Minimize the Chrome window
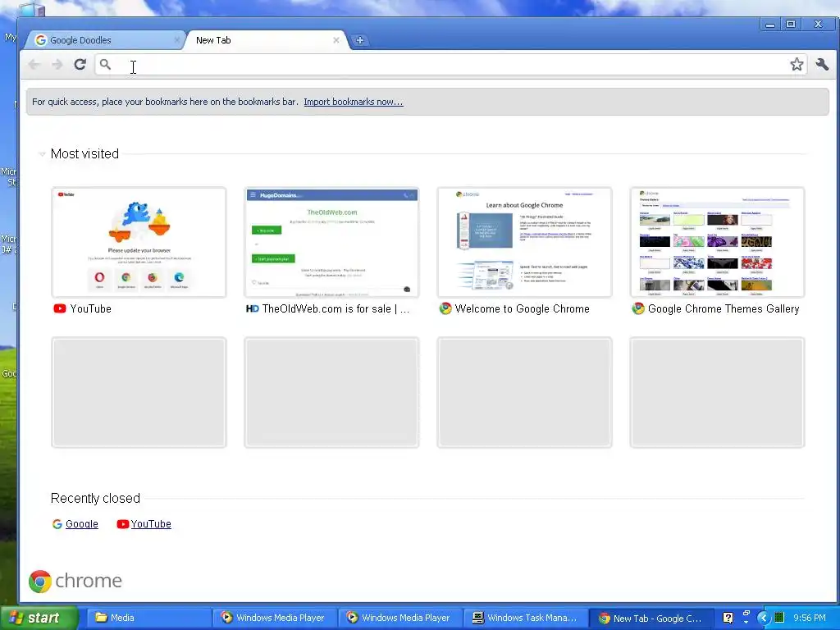The image size is (840, 630). tap(769, 24)
